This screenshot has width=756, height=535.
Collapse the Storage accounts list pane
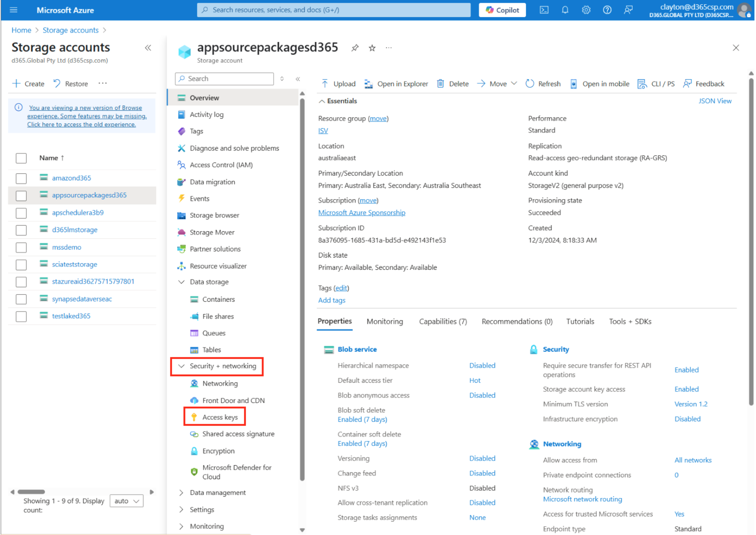pos(148,48)
